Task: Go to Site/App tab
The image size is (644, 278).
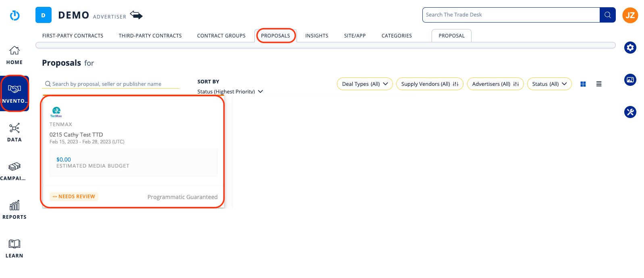Action: (x=355, y=36)
